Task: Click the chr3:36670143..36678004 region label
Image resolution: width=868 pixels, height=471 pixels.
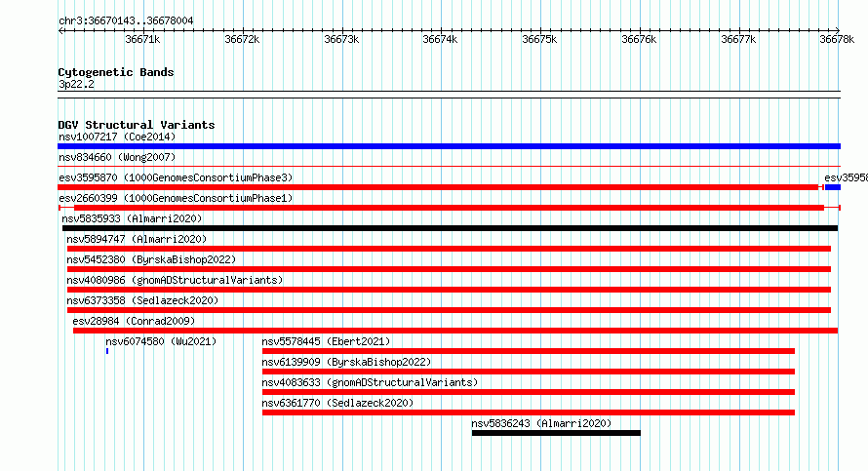Action: coord(126,21)
